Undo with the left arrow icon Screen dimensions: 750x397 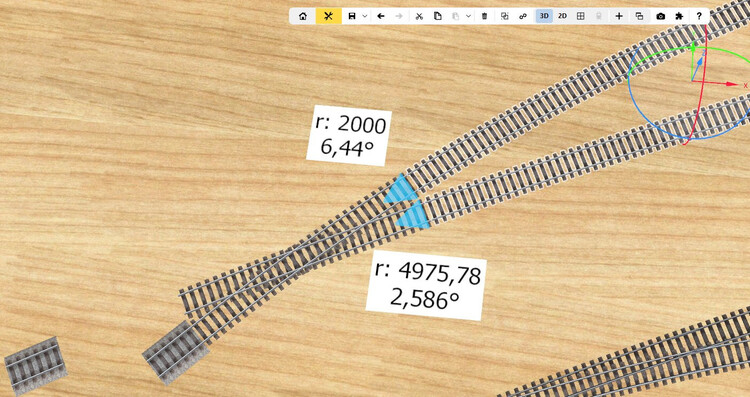click(381, 16)
